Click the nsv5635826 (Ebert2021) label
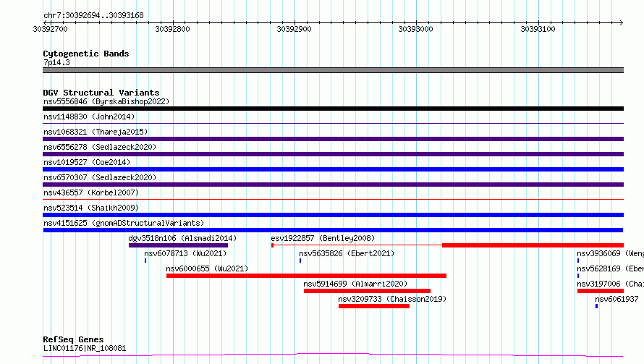This screenshot has width=644, height=364. [x=347, y=253]
